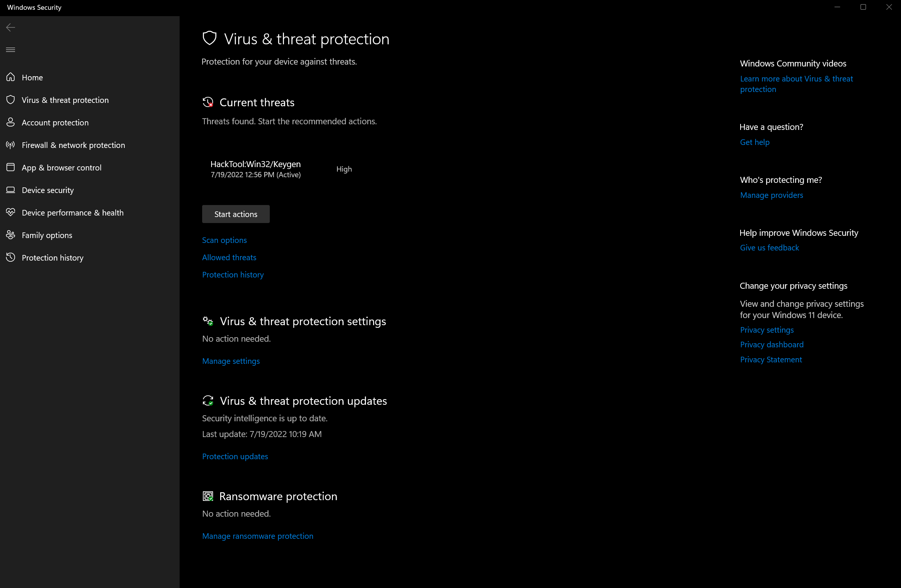Open Account protection section
Viewport: 901px width, 588px height.
(90, 122)
